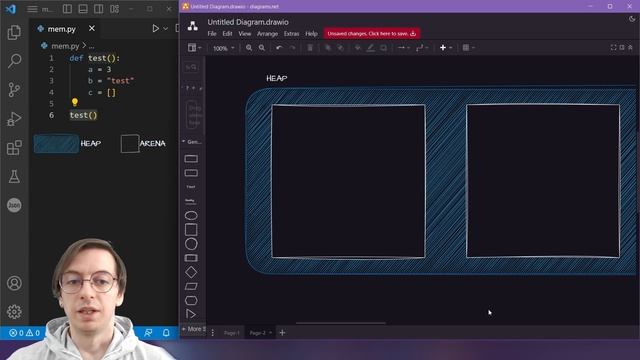Open the File menu in draw.io
640x360 pixels.
tap(212, 34)
